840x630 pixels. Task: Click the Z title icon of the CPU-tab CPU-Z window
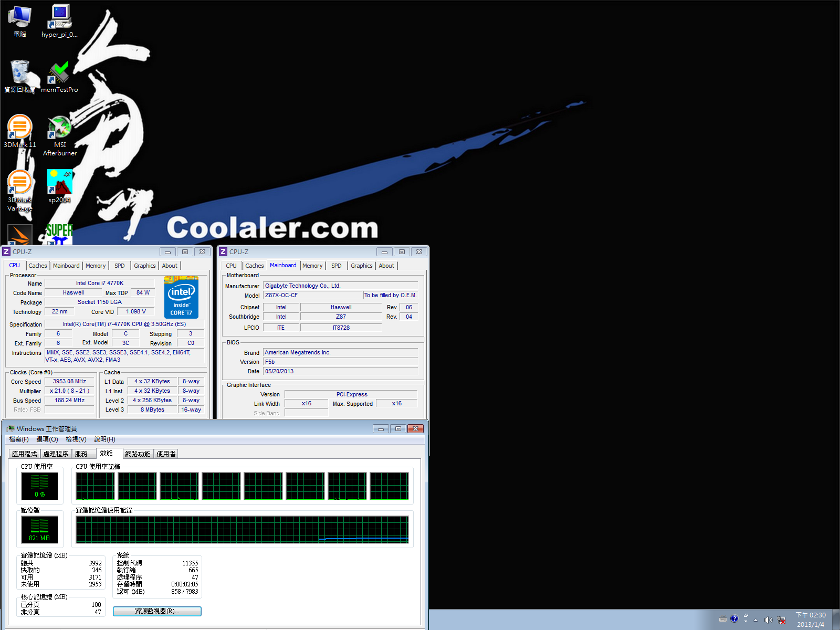click(x=6, y=251)
